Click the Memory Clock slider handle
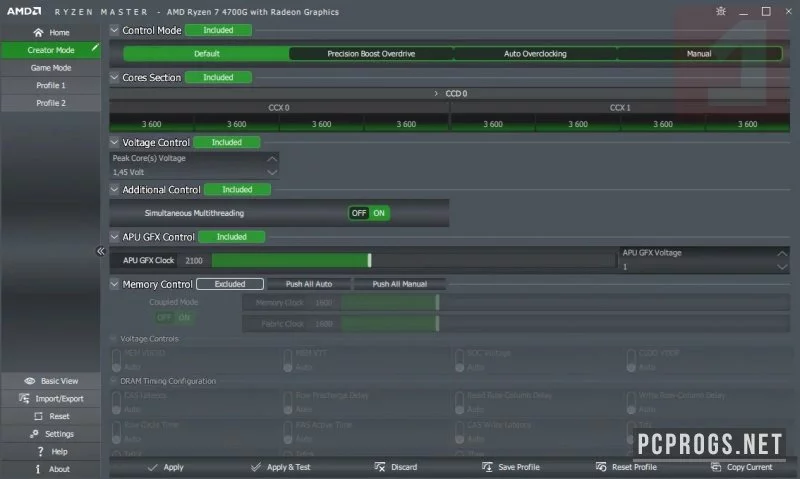 437,302
